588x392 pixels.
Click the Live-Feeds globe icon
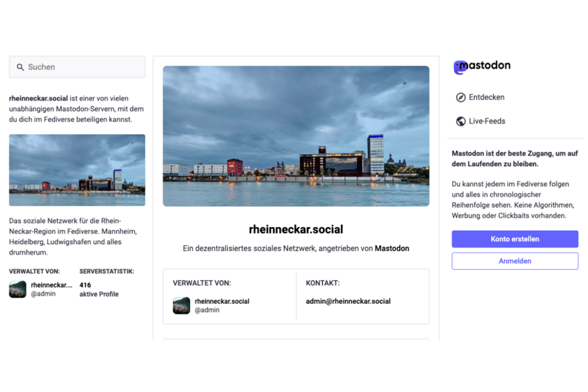[461, 121]
